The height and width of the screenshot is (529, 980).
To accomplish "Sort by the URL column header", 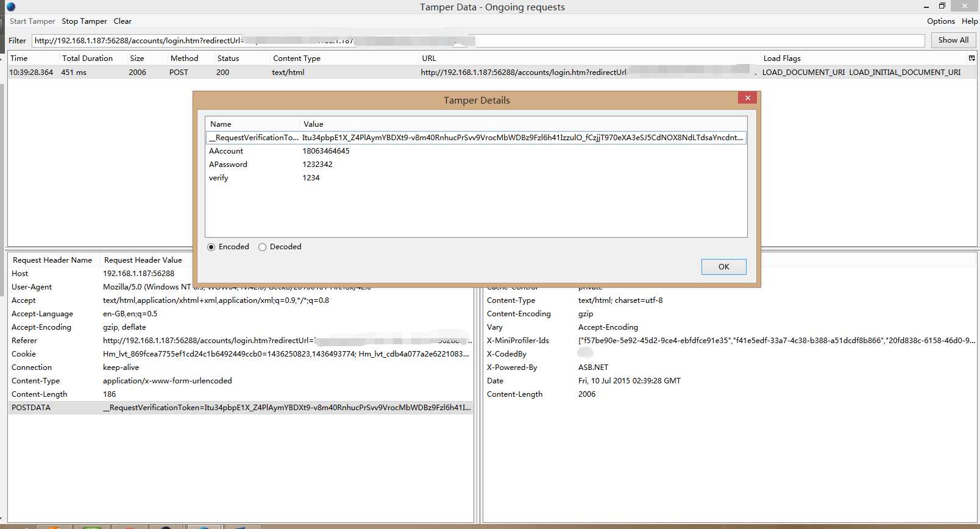I will (x=589, y=59).
